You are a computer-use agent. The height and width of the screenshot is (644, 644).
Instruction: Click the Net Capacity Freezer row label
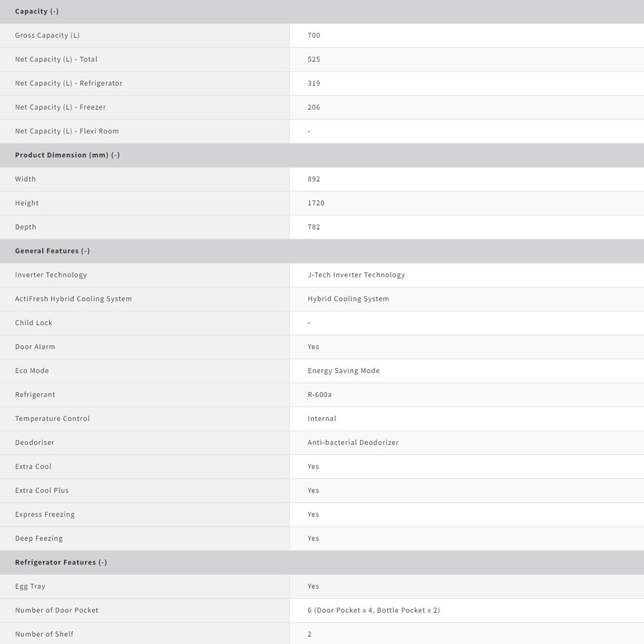(x=60, y=107)
